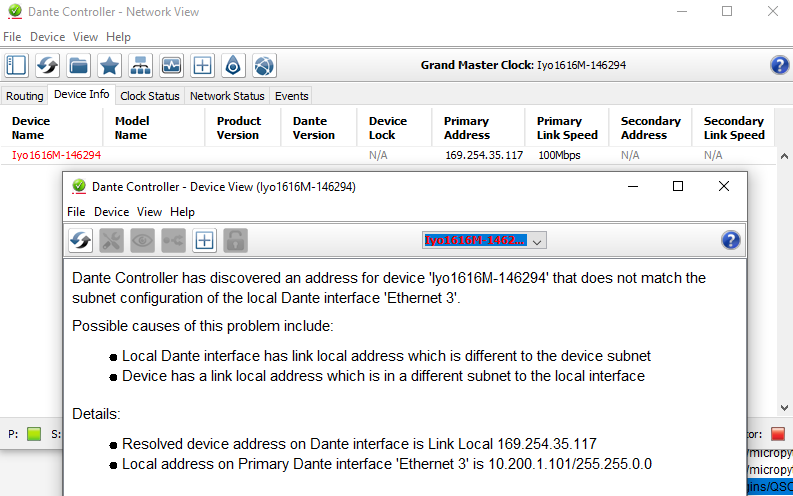The width and height of the screenshot is (793, 496).
Task: Click the 169.254.35.117 primary address cell
Action: [484, 155]
